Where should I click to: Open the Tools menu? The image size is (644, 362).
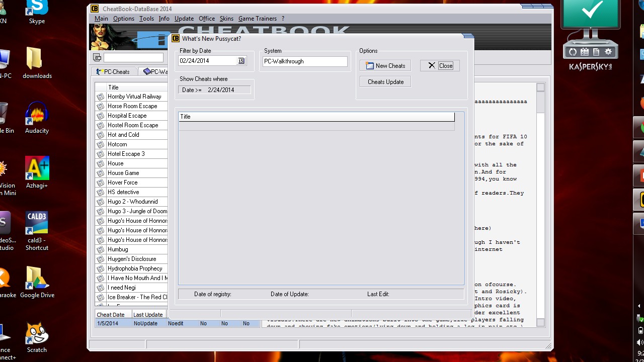[x=146, y=19]
